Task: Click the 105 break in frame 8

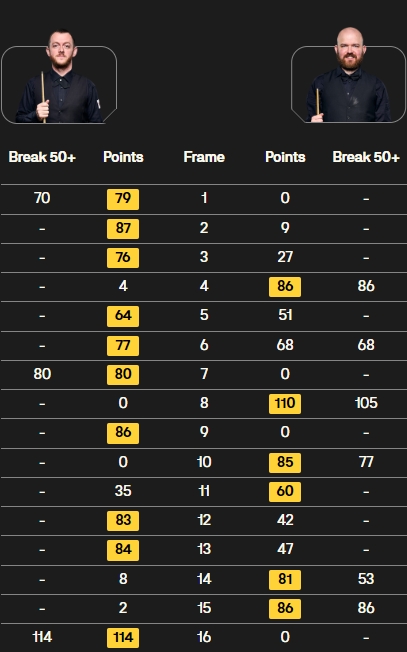Action: [x=366, y=403]
